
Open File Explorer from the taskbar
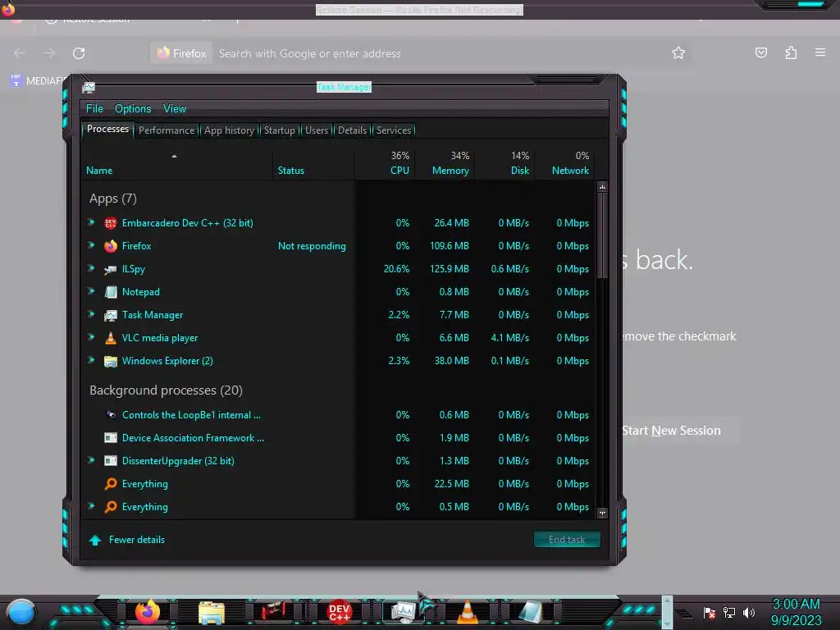[211, 612]
